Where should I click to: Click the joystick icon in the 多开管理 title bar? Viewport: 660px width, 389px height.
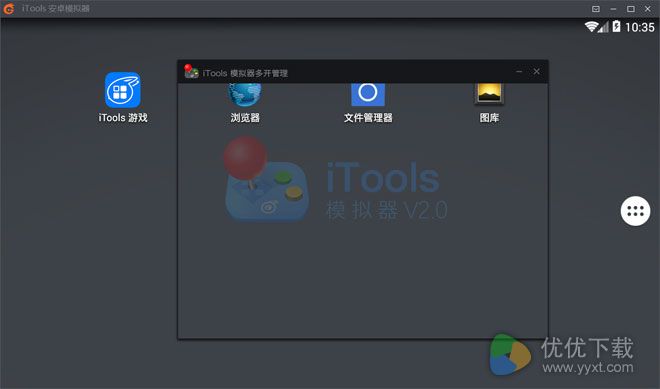[x=191, y=72]
